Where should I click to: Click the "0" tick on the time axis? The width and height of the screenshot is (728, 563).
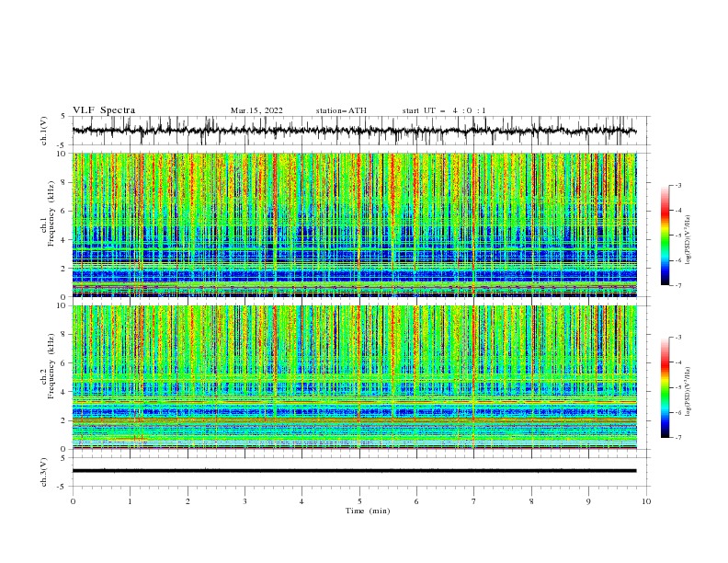(x=73, y=501)
